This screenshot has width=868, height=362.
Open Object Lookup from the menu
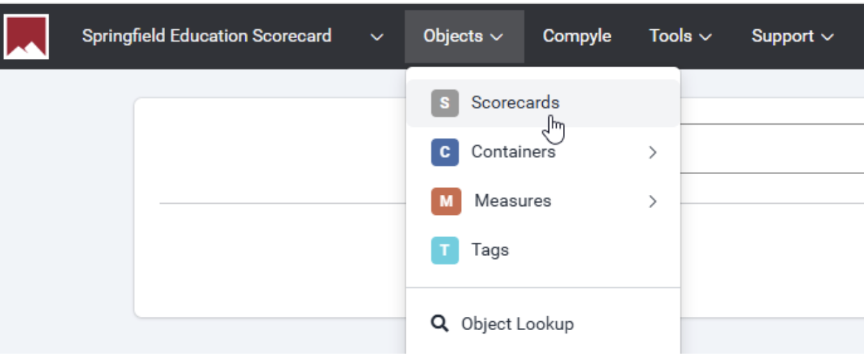point(517,324)
